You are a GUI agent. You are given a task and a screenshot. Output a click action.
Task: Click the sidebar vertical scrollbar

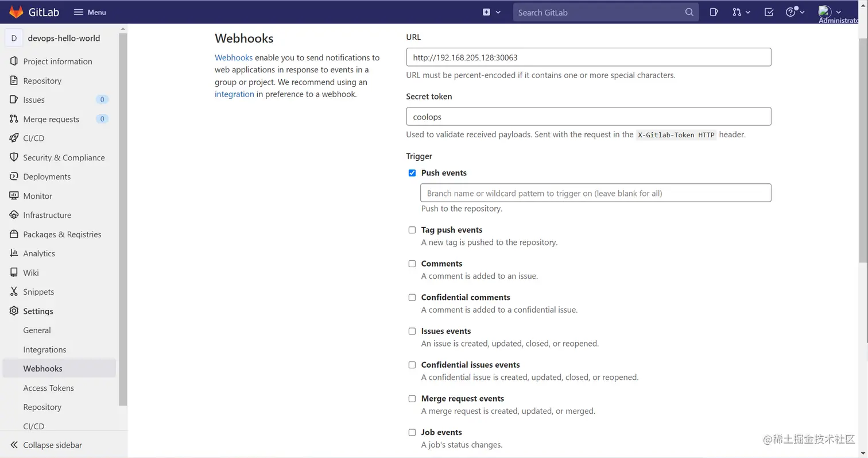123,218
